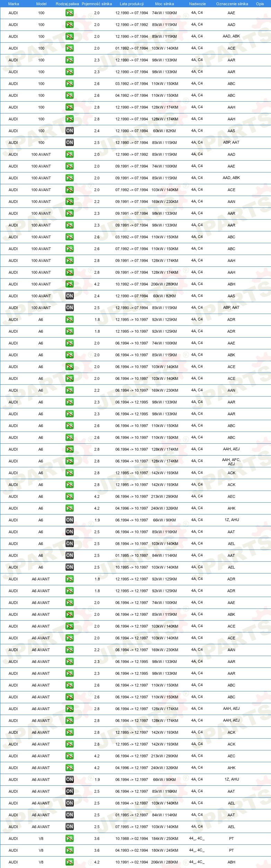Image resolution: width=271 pixels, height=868 pixels.
Task: Click '84kW / 114KM' in A6 AVANT row
Action: [165, 815]
